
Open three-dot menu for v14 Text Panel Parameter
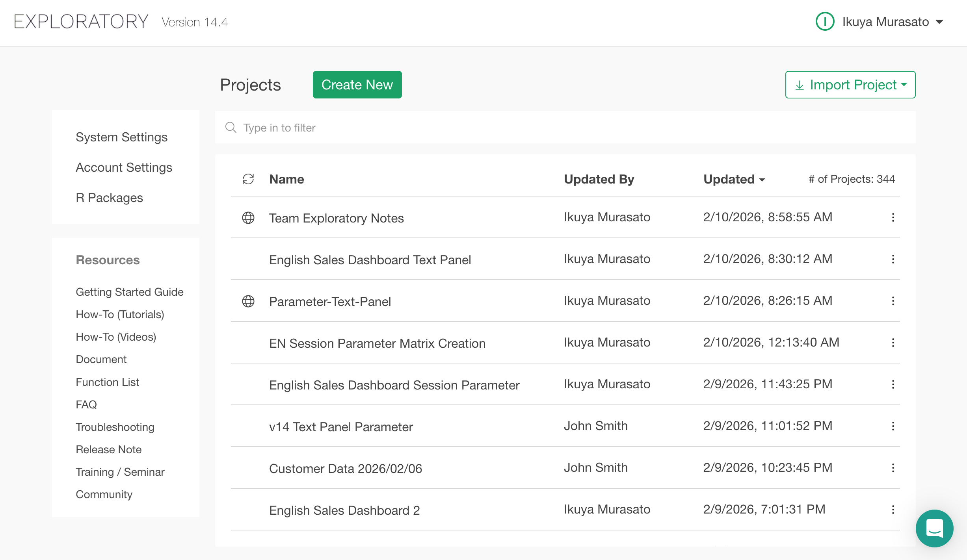click(x=893, y=426)
